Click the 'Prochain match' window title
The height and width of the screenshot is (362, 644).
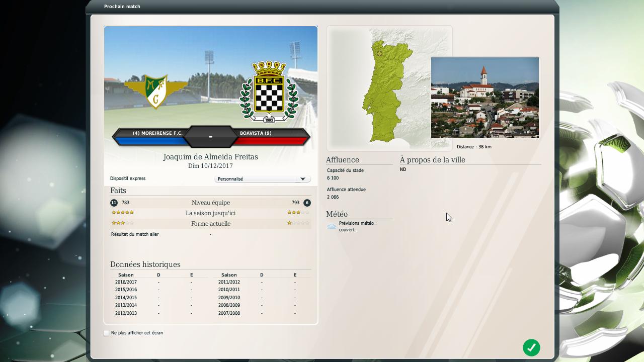(x=122, y=7)
